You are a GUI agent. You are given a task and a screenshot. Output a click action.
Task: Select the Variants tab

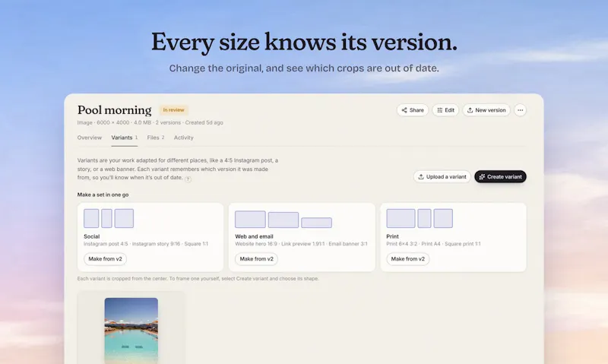pos(124,138)
